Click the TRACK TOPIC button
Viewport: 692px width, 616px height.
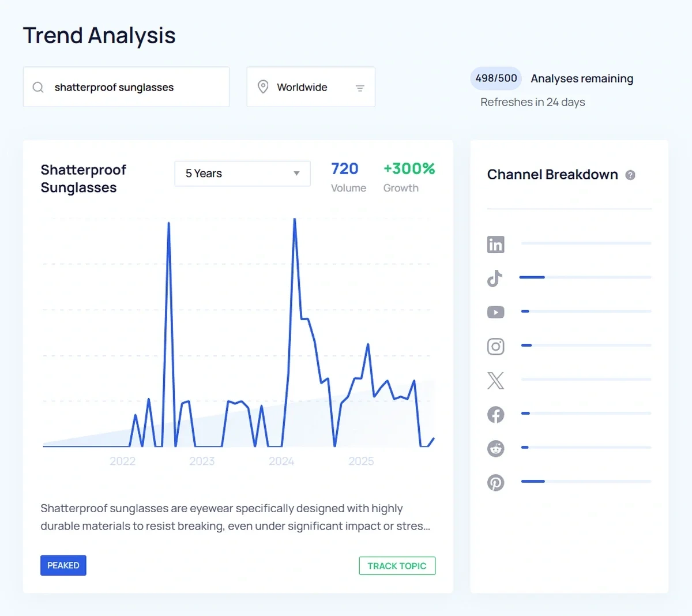click(x=397, y=566)
